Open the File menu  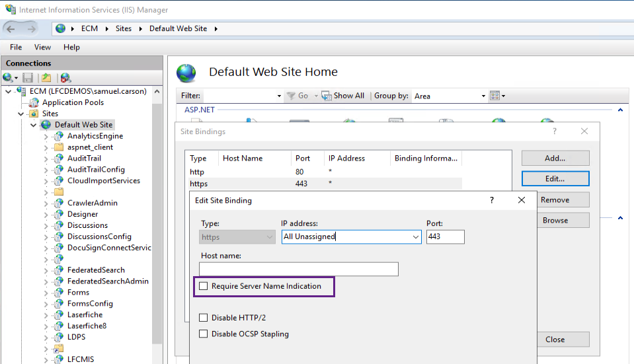pyautogui.click(x=16, y=48)
